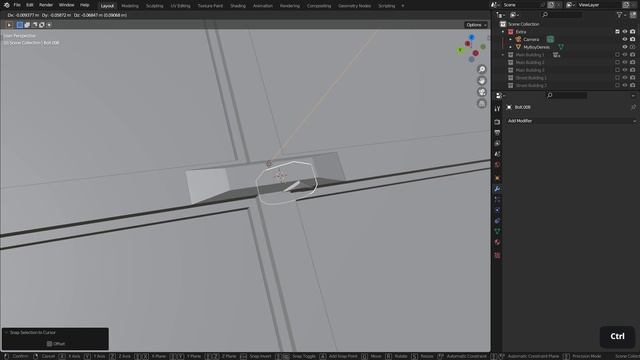Switch to the Scripting workspace tab
This screenshot has width=640, height=360.
coord(387,6)
